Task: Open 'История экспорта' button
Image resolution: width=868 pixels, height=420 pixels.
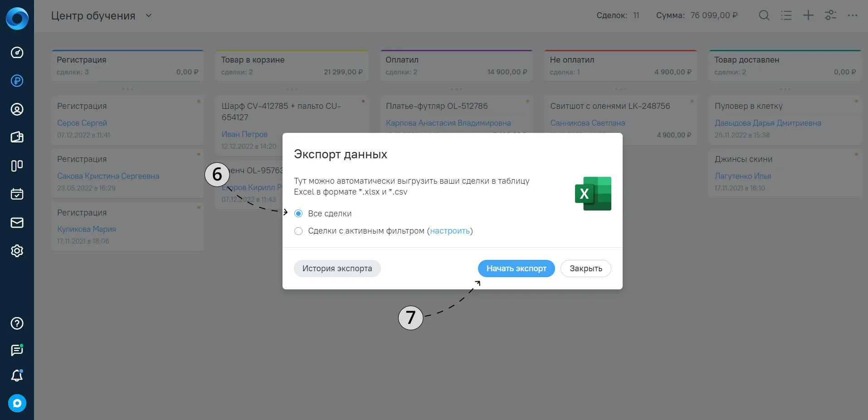Action: (337, 269)
